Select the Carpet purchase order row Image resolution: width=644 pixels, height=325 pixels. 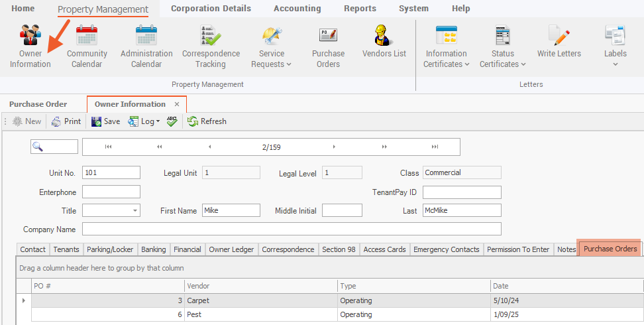[330, 300]
